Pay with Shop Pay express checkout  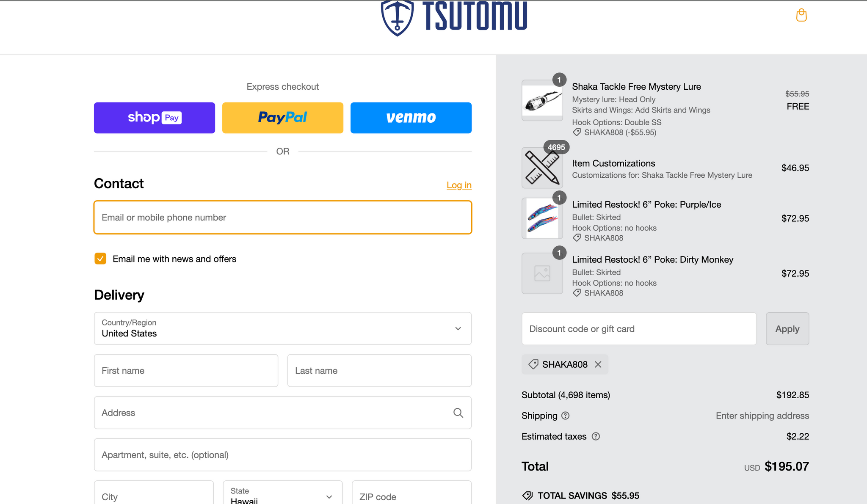click(x=155, y=118)
